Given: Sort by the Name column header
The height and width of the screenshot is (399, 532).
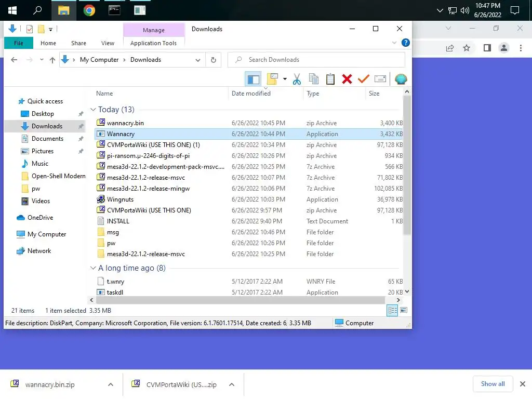Looking at the screenshot, I should click(x=104, y=94).
